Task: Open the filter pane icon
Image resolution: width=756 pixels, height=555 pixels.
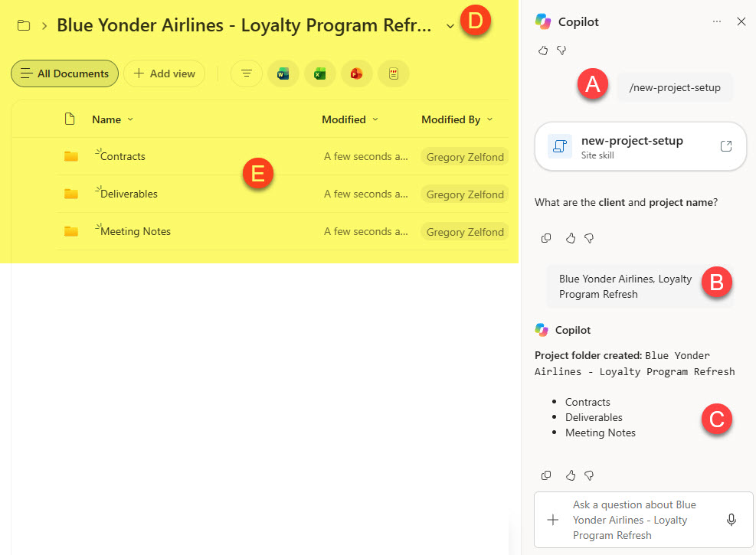Action: pyautogui.click(x=247, y=73)
